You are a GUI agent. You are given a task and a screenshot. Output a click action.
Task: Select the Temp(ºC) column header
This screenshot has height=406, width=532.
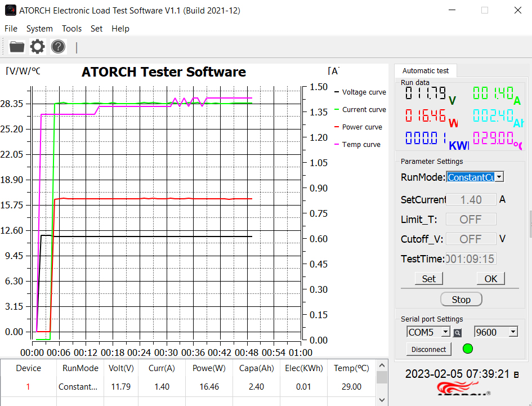click(351, 368)
